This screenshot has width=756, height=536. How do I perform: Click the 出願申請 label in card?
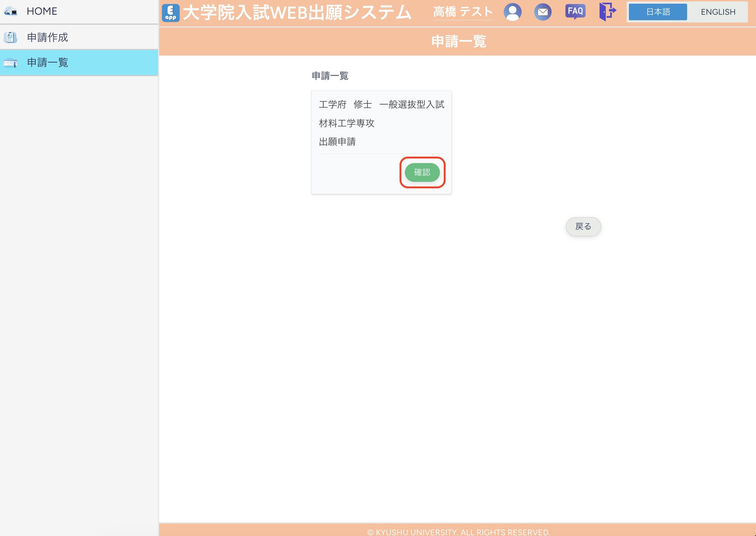coord(337,142)
